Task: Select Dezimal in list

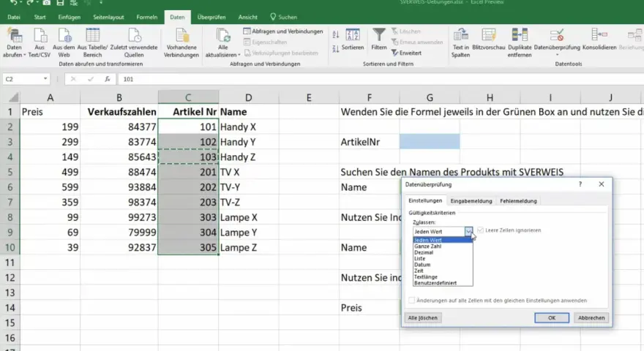Action: (443, 252)
